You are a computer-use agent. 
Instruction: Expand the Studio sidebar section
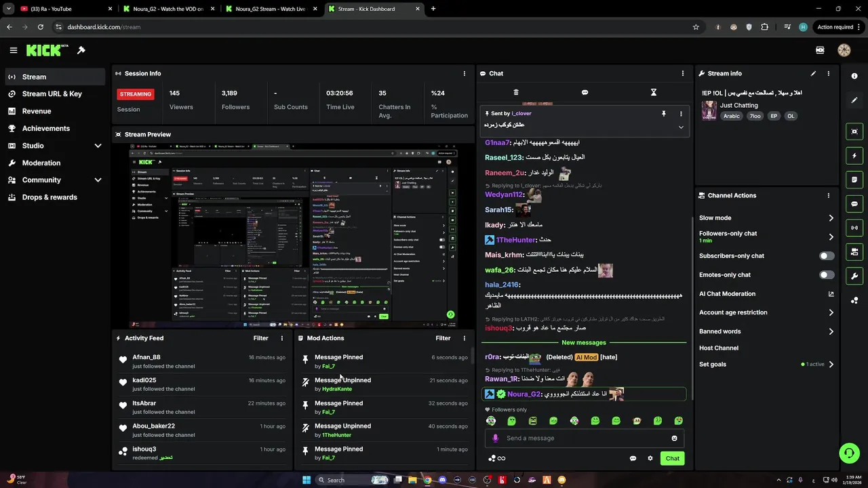pyautogui.click(x=98, y=146)
